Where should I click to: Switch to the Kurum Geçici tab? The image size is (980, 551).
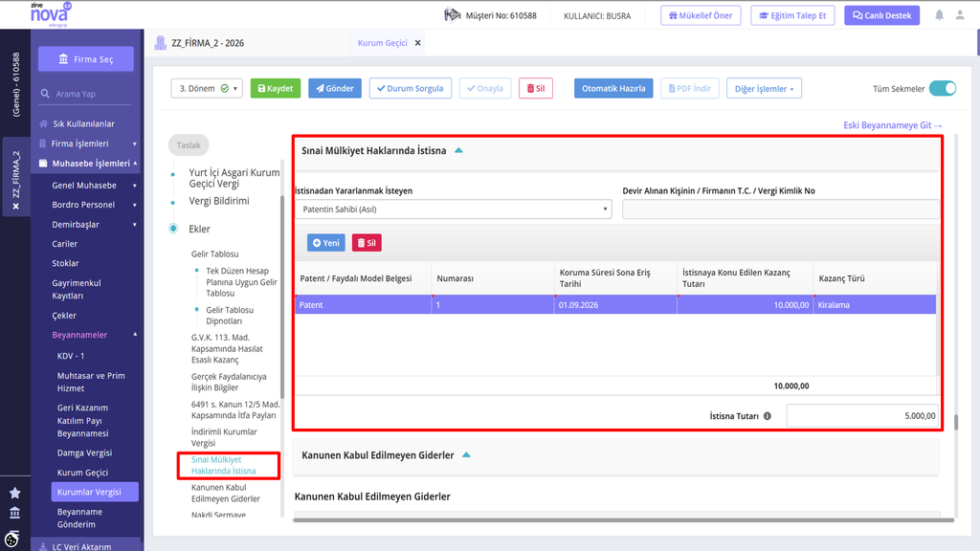point(382,43)
